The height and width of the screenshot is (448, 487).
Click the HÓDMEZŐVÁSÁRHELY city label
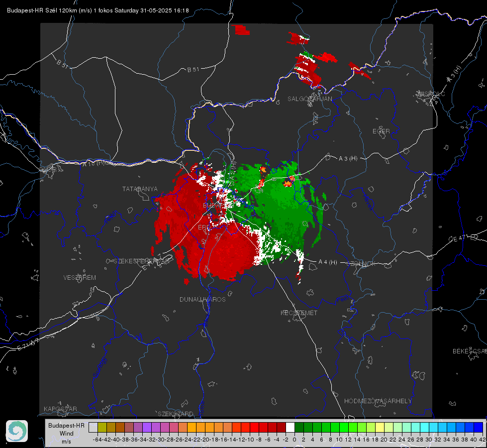[378, 401]
